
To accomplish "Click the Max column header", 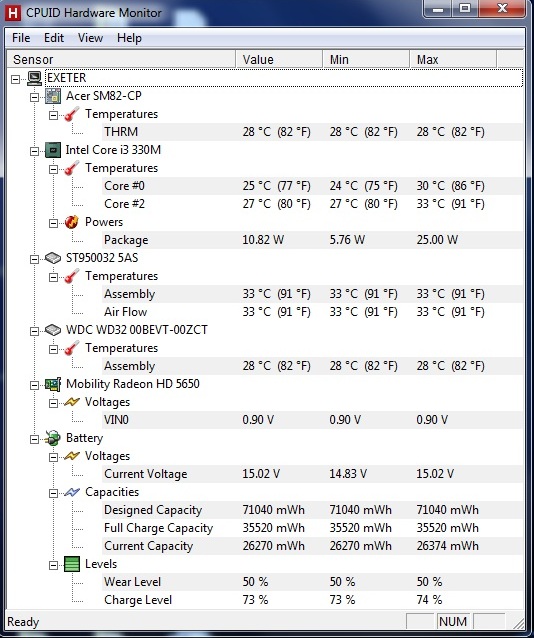I will [x=453, y=59].
